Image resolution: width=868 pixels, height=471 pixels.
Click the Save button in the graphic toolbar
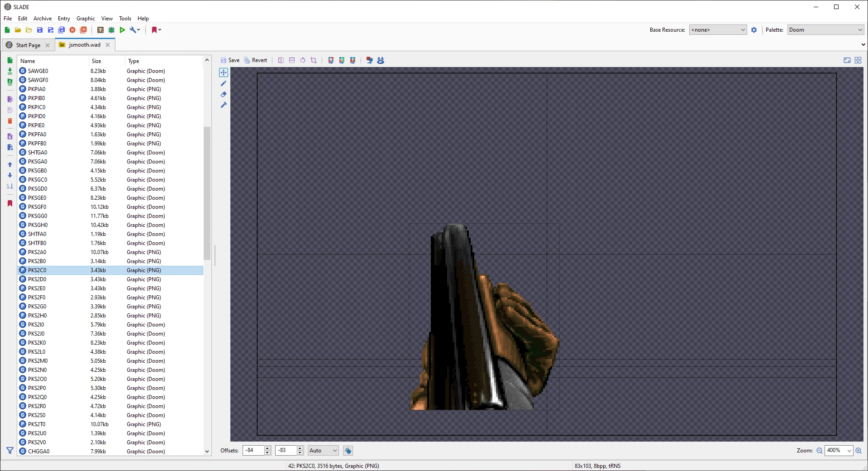[x=230, y=60]
